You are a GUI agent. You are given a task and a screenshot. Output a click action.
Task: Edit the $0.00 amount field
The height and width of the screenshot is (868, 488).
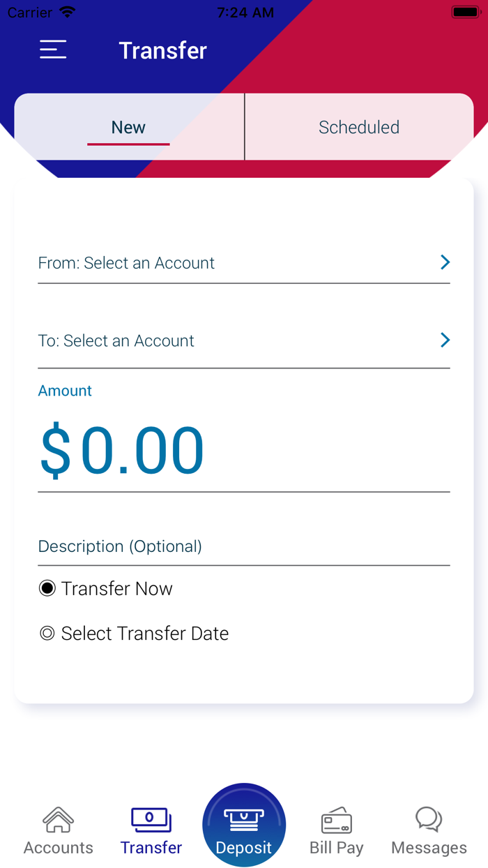coord(122,451)
